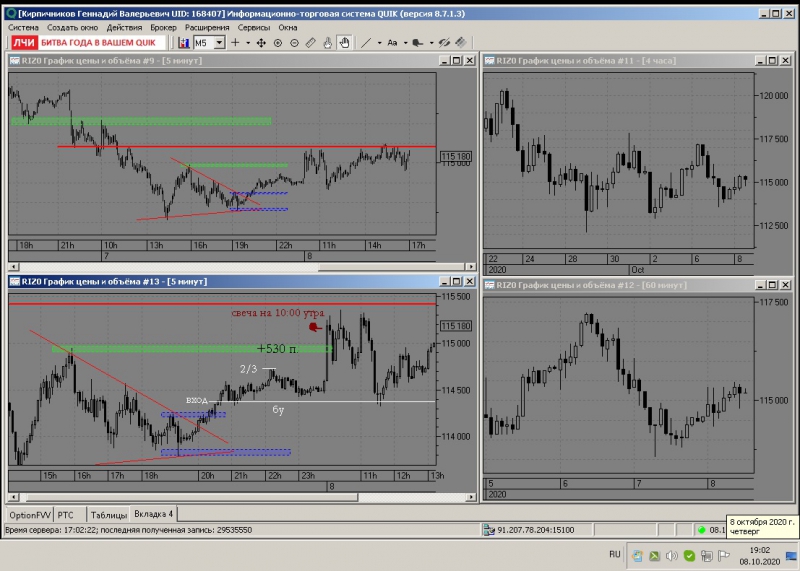Click the zoom out tool
This screenshot has width=800, height=571.
[x=294, y=43]
